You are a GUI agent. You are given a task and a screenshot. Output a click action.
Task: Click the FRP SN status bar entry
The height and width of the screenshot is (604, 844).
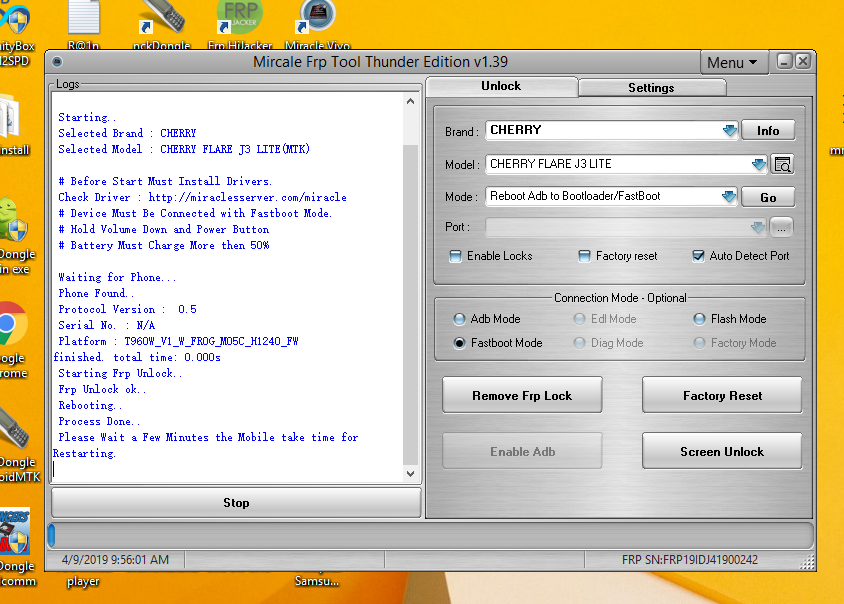point(690,560)
